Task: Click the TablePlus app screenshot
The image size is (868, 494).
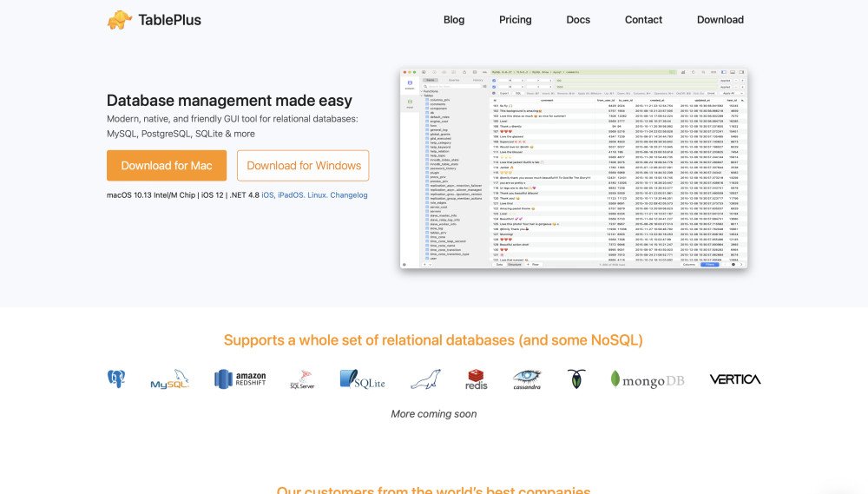Action: 574,168
